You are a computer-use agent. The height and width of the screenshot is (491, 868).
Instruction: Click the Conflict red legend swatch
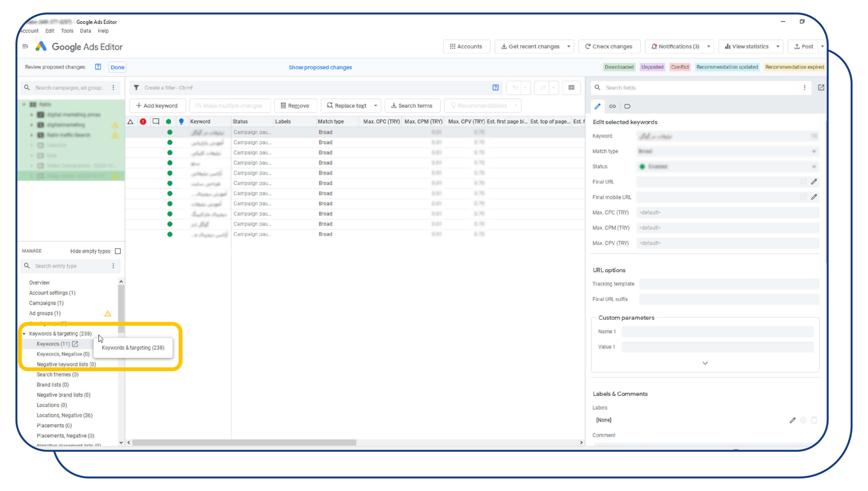pos(679,67)
